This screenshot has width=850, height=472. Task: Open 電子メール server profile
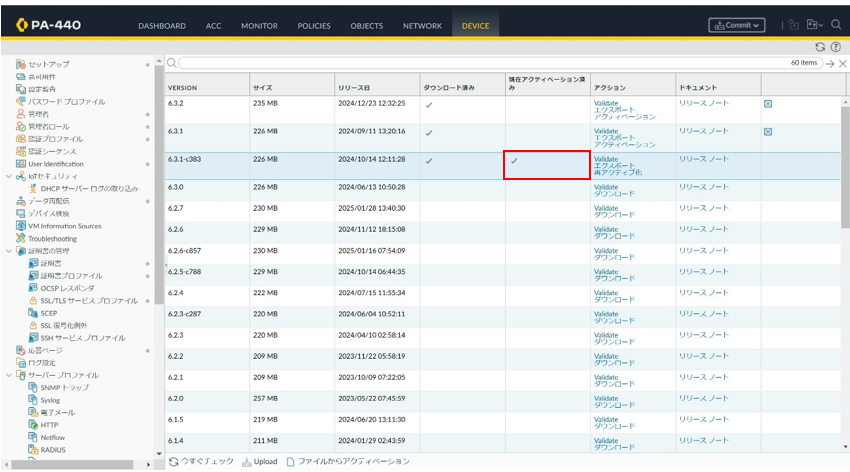(x=57, y=412)
